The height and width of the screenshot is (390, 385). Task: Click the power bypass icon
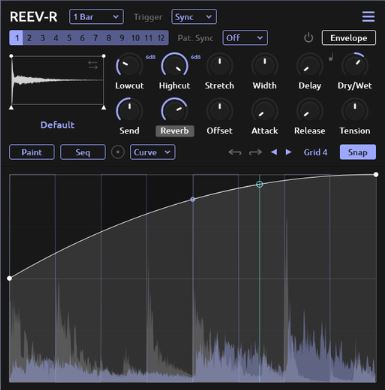pyautogui.click(x=309, y=38)
